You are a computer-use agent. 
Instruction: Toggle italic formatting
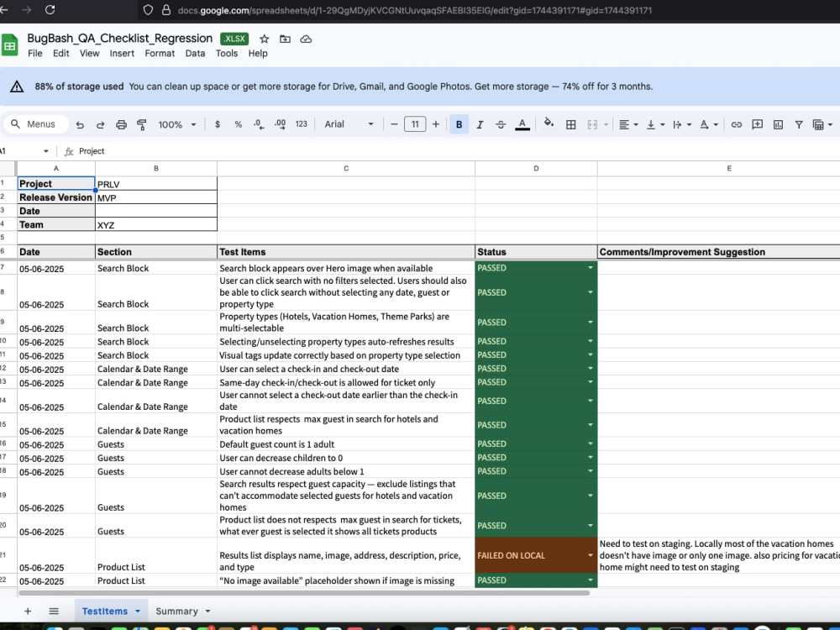pos(480,124)
